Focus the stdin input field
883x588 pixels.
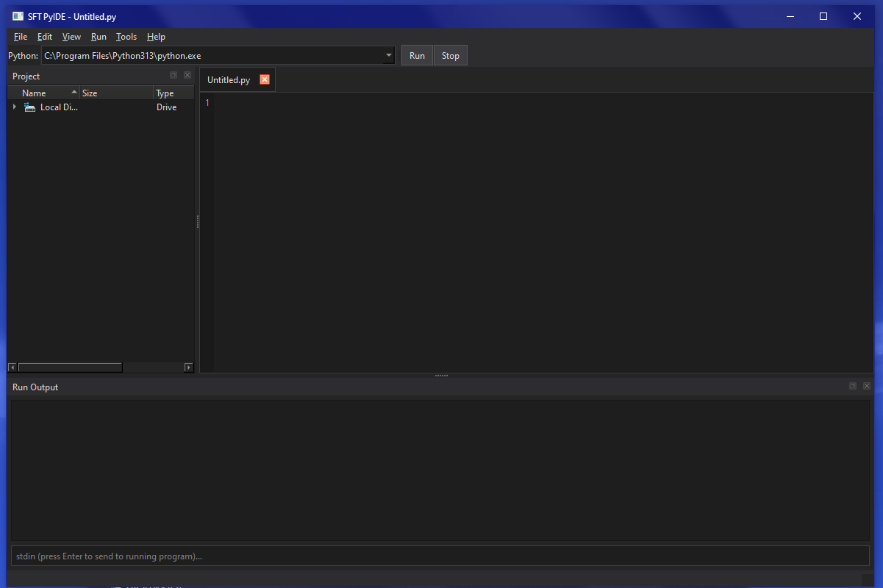(x=440, y=556)
